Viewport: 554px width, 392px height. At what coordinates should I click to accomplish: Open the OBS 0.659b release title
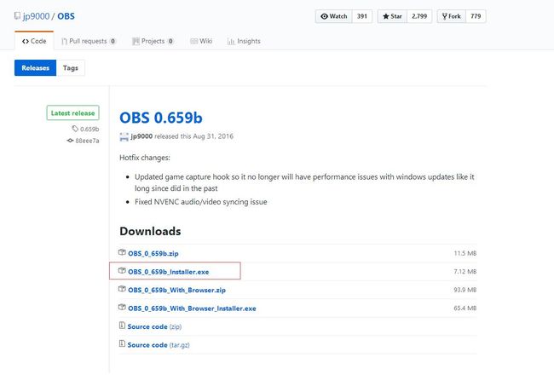161,118
